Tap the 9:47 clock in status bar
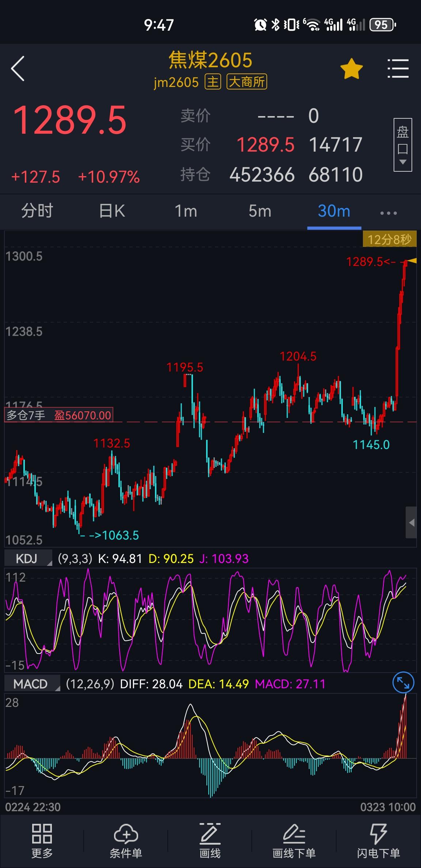 159,25
